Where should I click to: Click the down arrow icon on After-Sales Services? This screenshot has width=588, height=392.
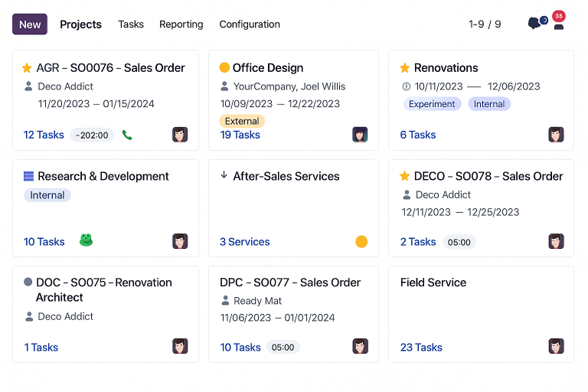point(224,175)
